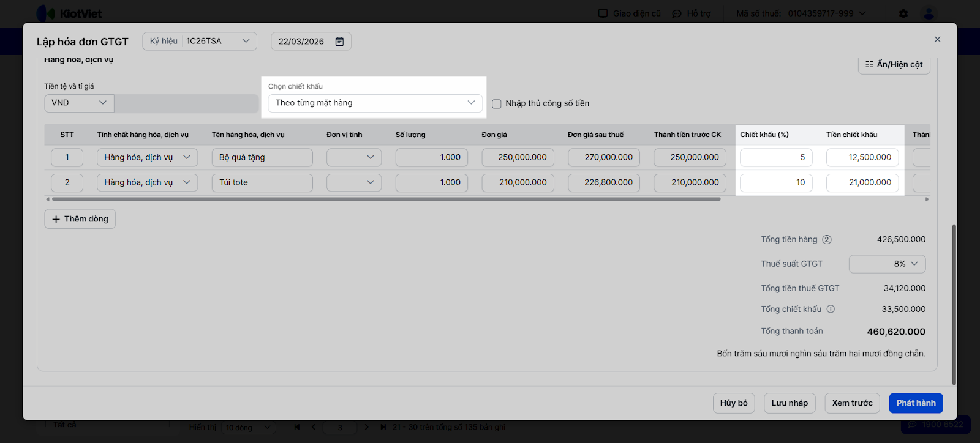The image size is (980, 443).
Task: Close the Lập hóa đơn GTGT dialog
Action: click(937, 39)
